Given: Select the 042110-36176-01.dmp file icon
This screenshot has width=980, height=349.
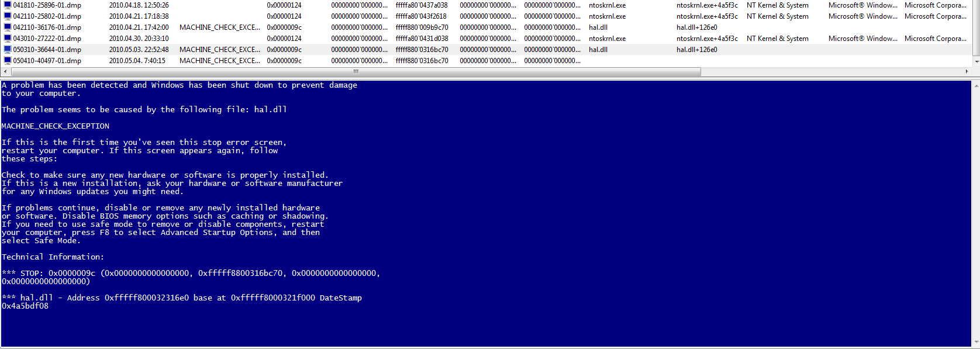Looking at the screenshot, I should point(8,27).
